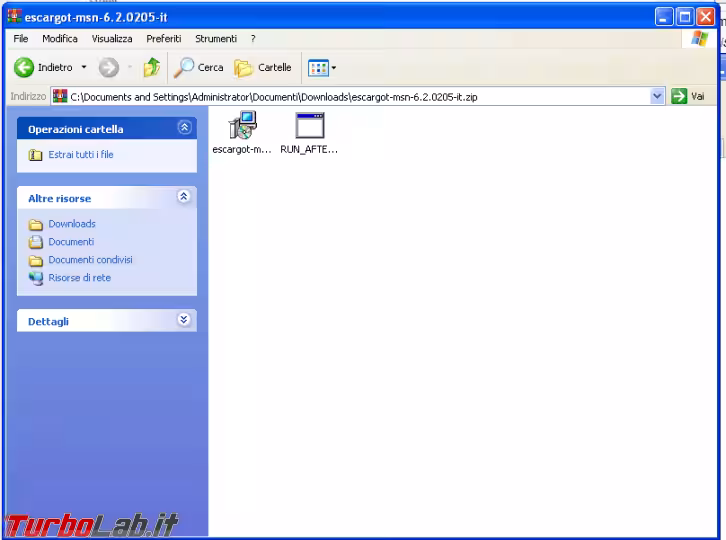Collapse the Operazioni cartella panel
This screenshot has height=540, width=726.
pyautogui.click(x=184, y=127)
